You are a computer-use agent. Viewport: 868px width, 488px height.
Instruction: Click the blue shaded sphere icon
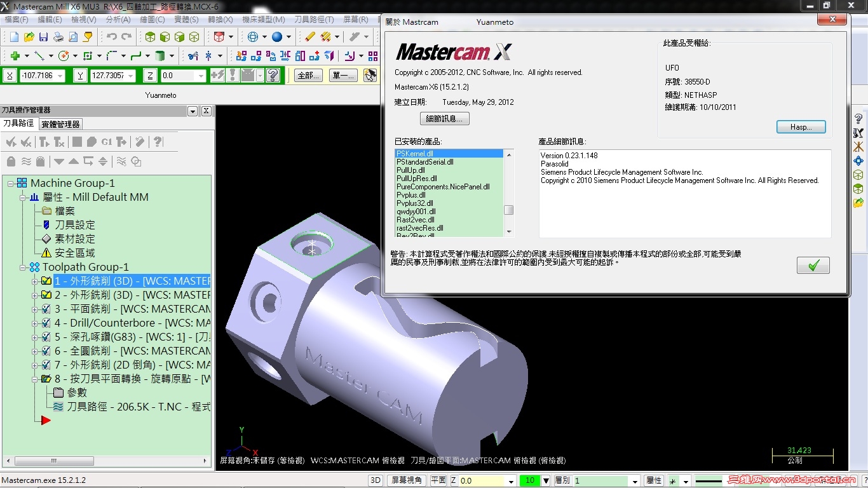coord(277,37)
